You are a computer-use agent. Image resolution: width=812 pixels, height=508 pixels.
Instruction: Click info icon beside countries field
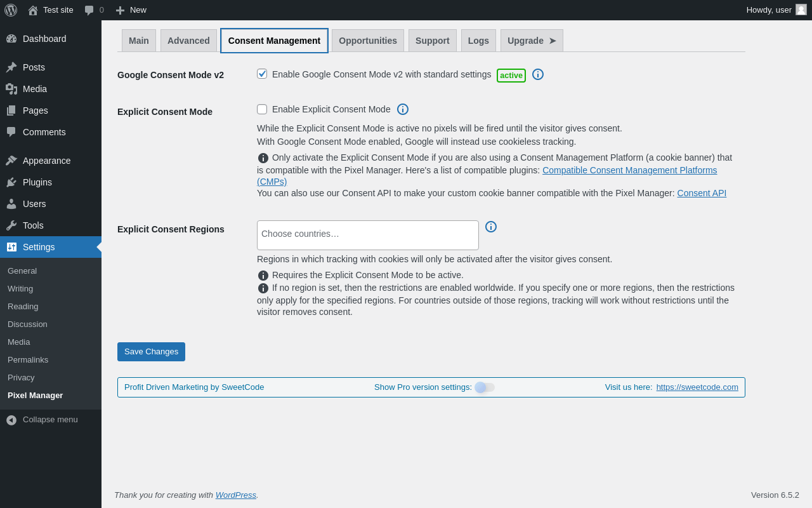point(491,227)
